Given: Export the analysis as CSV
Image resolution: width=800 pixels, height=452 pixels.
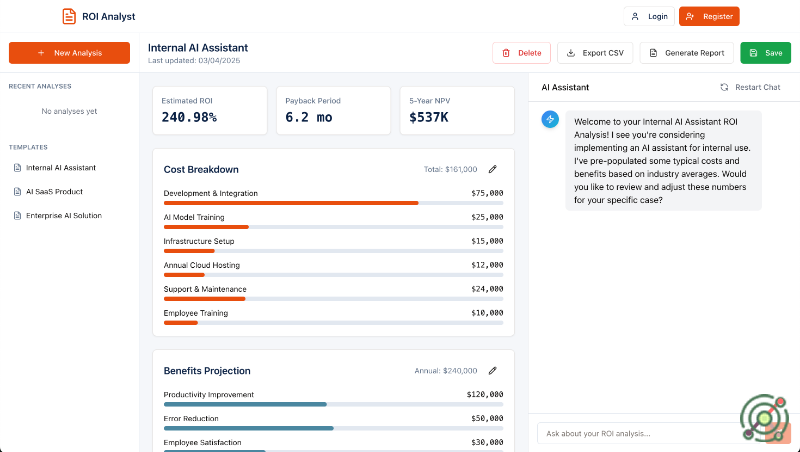Looking at the screenshot, I should pyautogui.click(x=595, y=53).
